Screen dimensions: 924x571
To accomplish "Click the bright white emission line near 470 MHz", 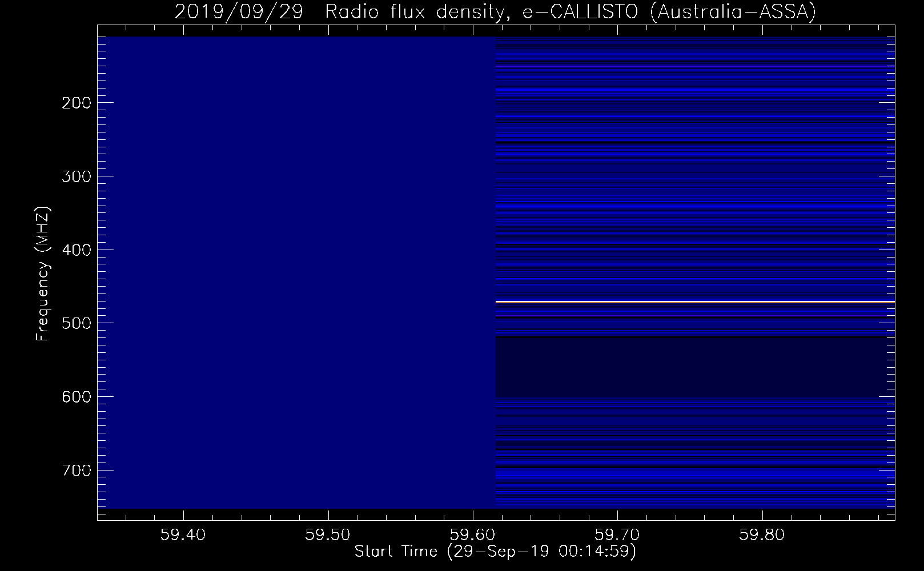I will click(x=695, y=301).
